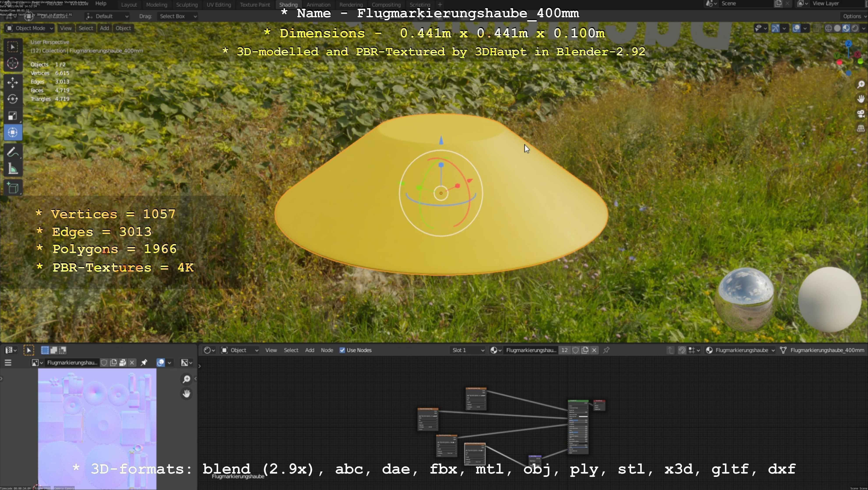Select the Scale tool in toolbar
868x490 pixels.
12,116
